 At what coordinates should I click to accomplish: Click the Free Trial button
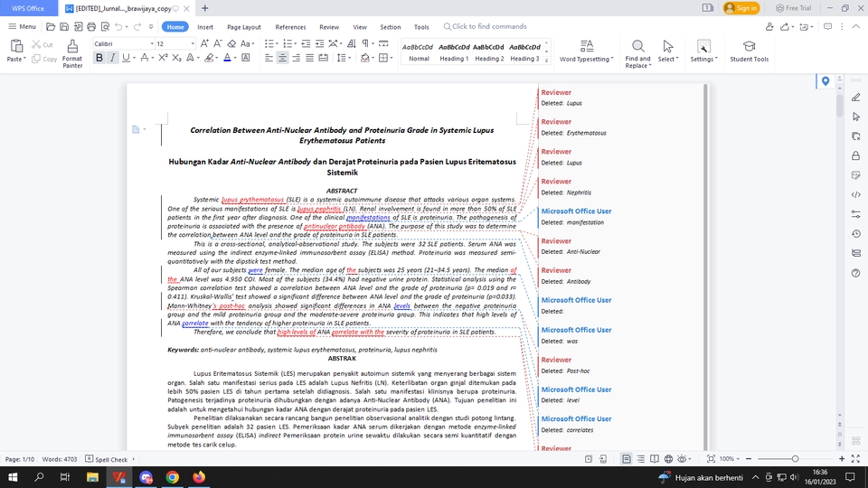click(793, 8)
